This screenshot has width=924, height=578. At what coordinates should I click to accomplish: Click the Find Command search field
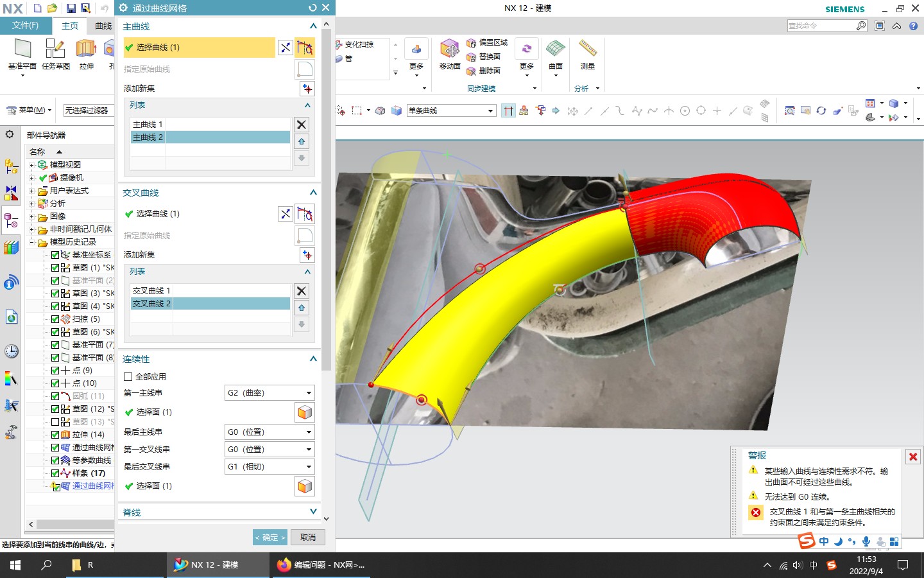pos(821,26)
